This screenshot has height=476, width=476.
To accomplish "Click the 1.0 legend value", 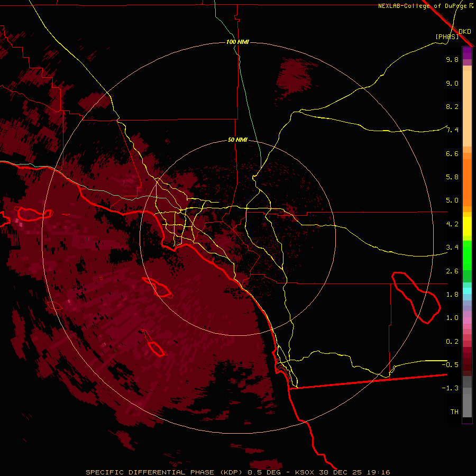I will coord(452,318).
